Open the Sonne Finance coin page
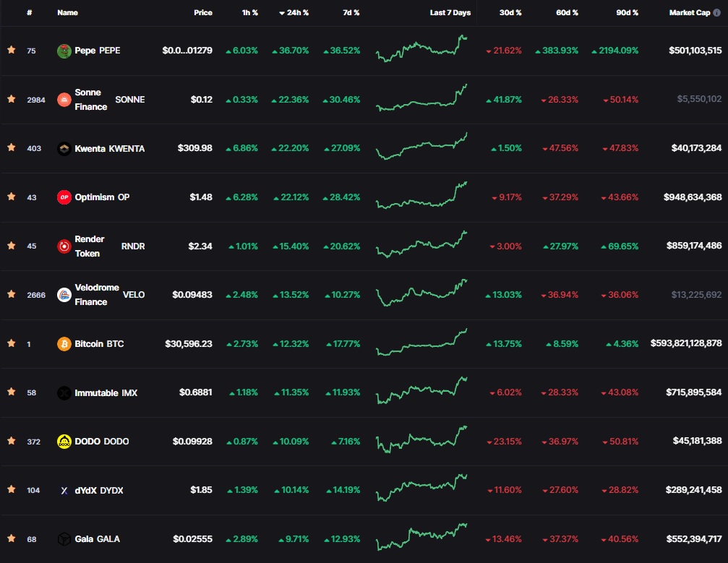This screenshot has height=563, width=728. tap(110, 99)
